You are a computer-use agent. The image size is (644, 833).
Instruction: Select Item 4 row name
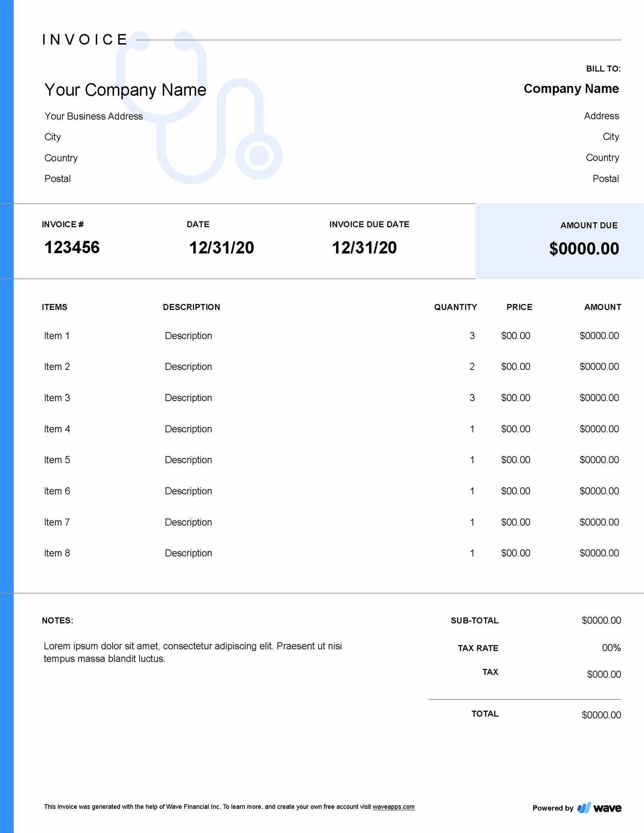pos(57,429)
